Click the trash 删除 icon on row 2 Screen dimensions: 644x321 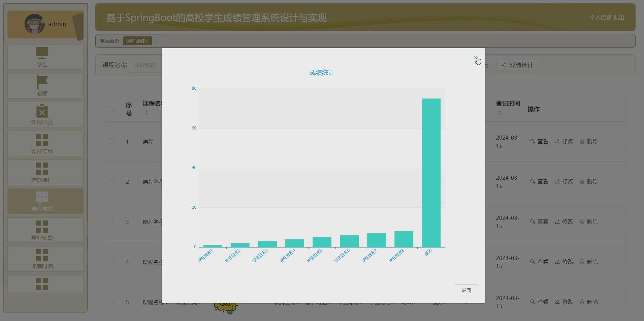coord(582,181)
